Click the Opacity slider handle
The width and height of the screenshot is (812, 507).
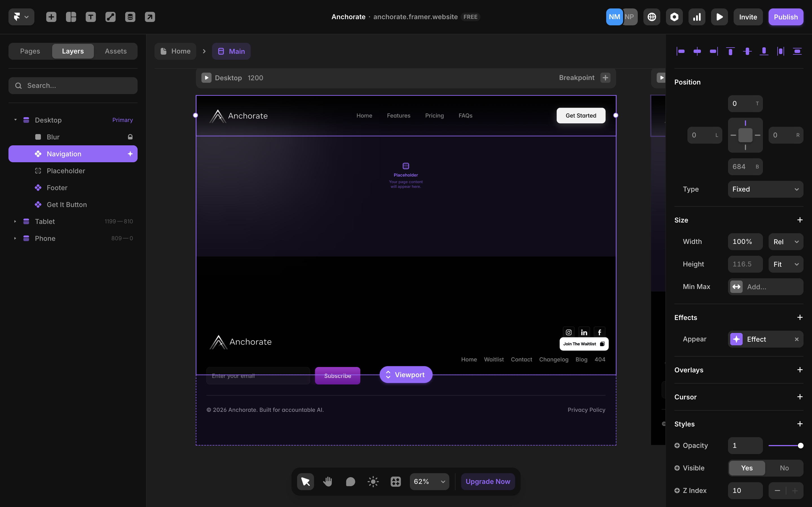click(x=800, y=445)
